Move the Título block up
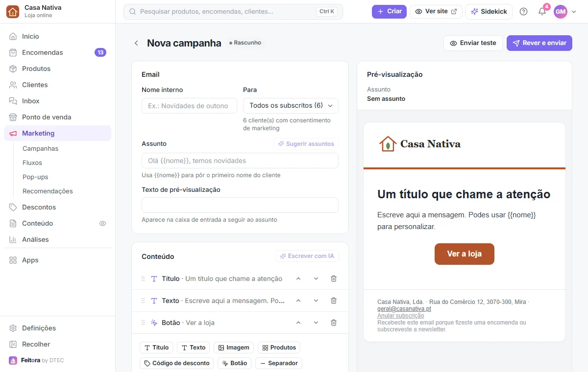 pyautogui.click(x=298, y=279)
